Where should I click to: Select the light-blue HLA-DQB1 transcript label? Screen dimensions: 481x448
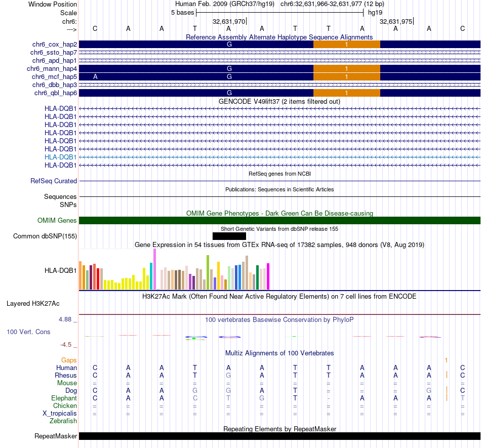coord(60,157)
